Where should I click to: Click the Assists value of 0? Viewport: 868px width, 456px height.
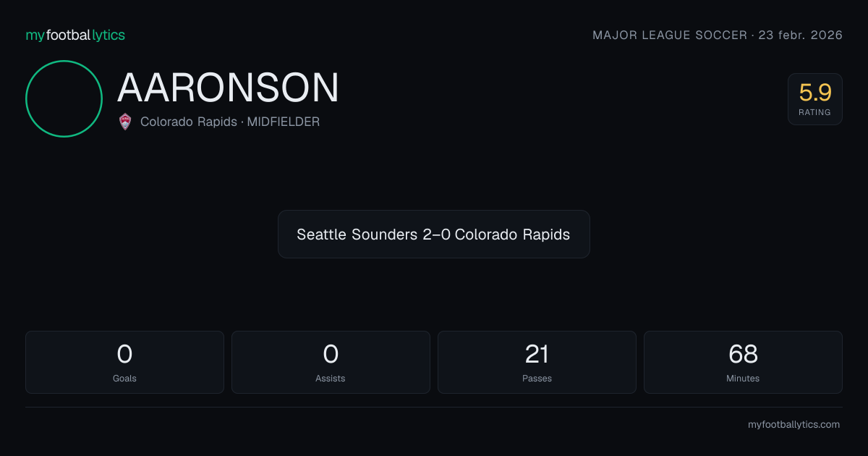point(331,354)
